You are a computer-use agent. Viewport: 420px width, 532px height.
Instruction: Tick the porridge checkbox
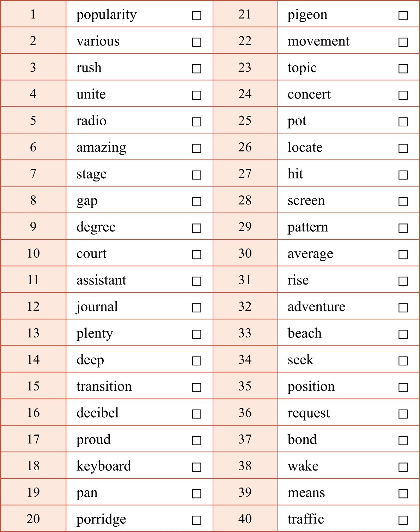[x=196, y=520]
